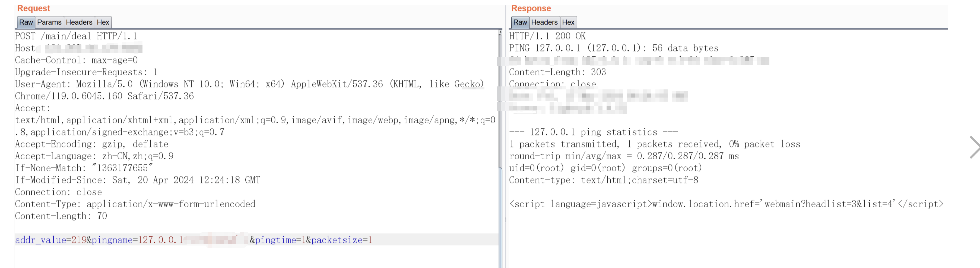The image size is (980, 268).
Task: Click the text/html,application/xhtml+xml accept value line
Action: point(255,120)
